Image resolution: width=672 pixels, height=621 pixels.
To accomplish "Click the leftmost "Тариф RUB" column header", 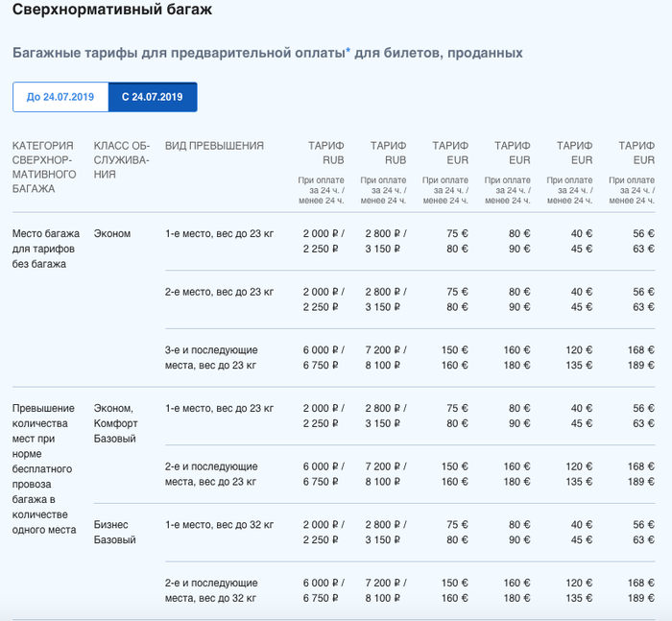I will tap(325, 153).
